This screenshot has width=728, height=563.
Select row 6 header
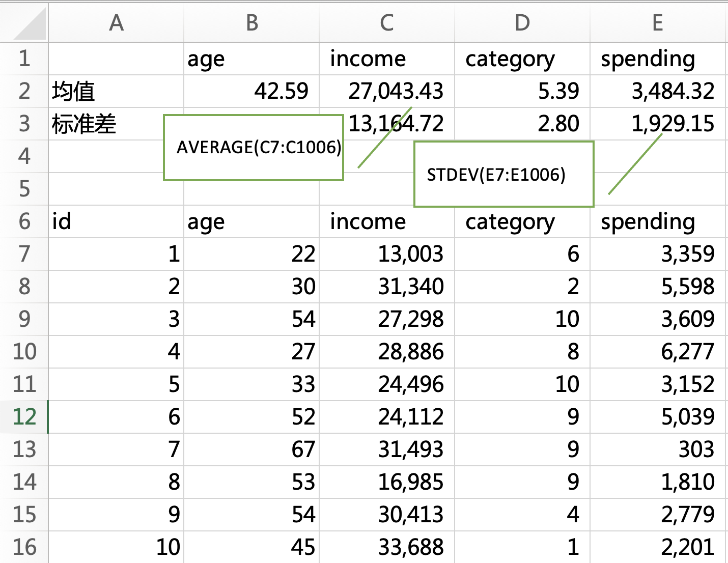pos(24,221)
